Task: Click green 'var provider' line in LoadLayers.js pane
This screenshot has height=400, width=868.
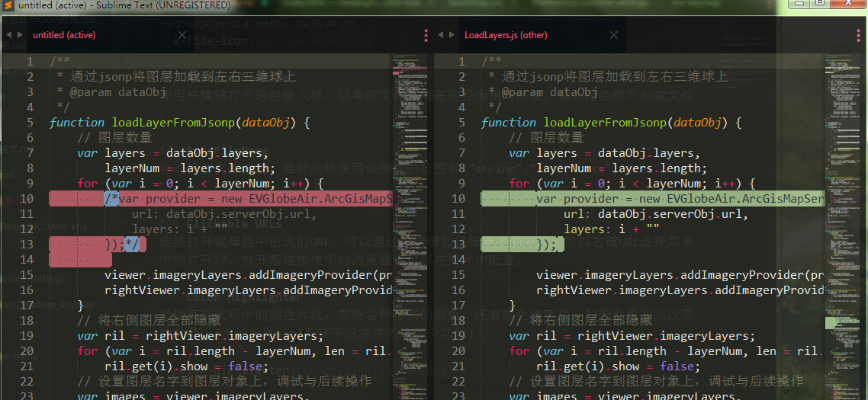Action: (x=653, y=199)
